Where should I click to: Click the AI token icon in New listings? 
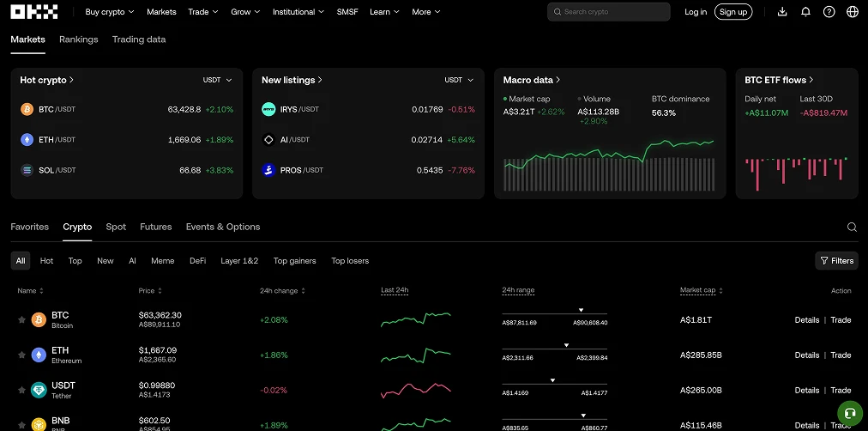tap(268, 140)
